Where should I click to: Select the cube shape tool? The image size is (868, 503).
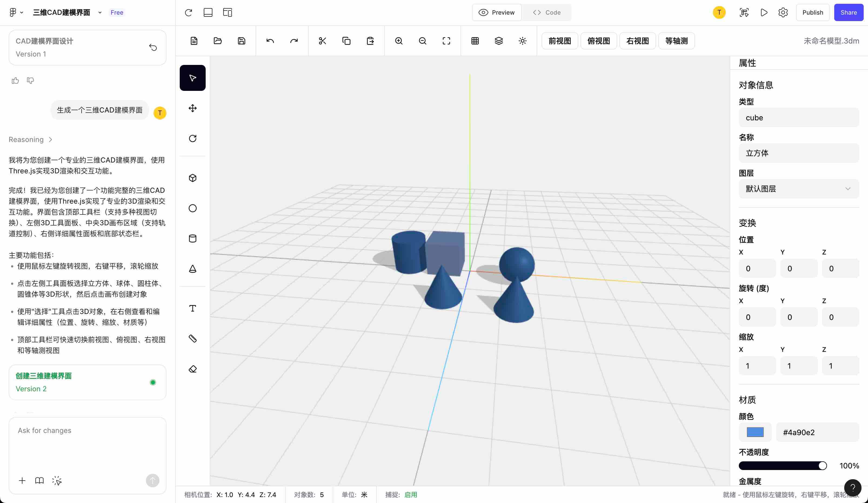tap(193, 178)
